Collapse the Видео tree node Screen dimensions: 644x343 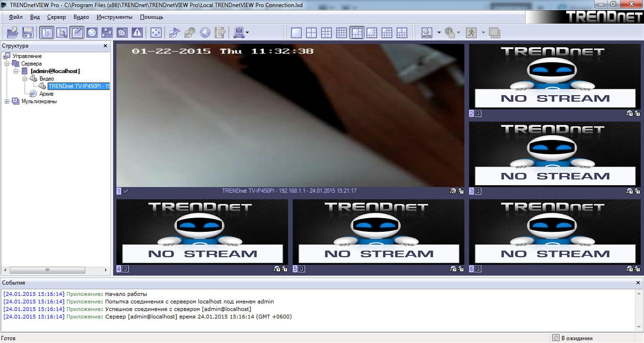25,79
